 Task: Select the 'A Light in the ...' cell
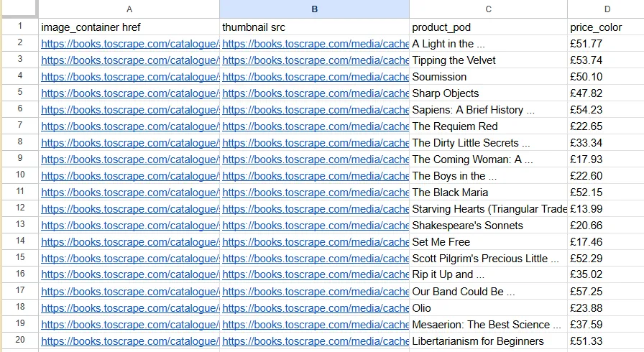(x=488, y=44)
